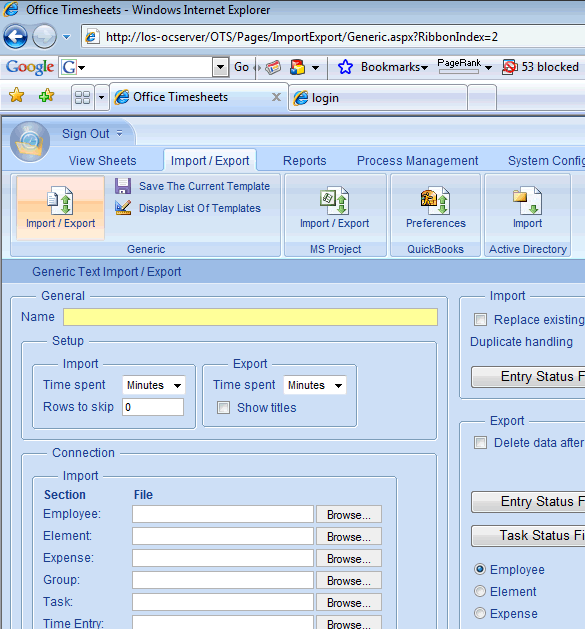Switch to the login browser tab
This screenshot has width=585, height=629.
click(377, 98)
